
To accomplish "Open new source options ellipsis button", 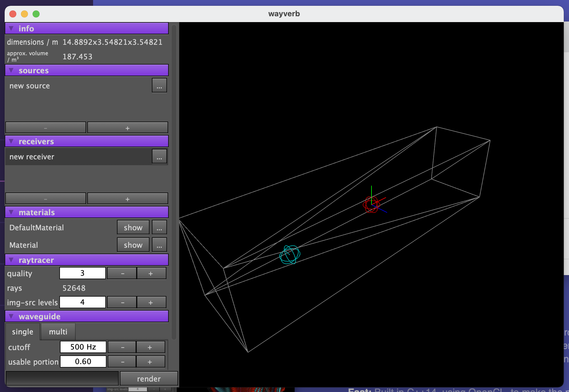I will pyautogui.click(x=159, y=85).
